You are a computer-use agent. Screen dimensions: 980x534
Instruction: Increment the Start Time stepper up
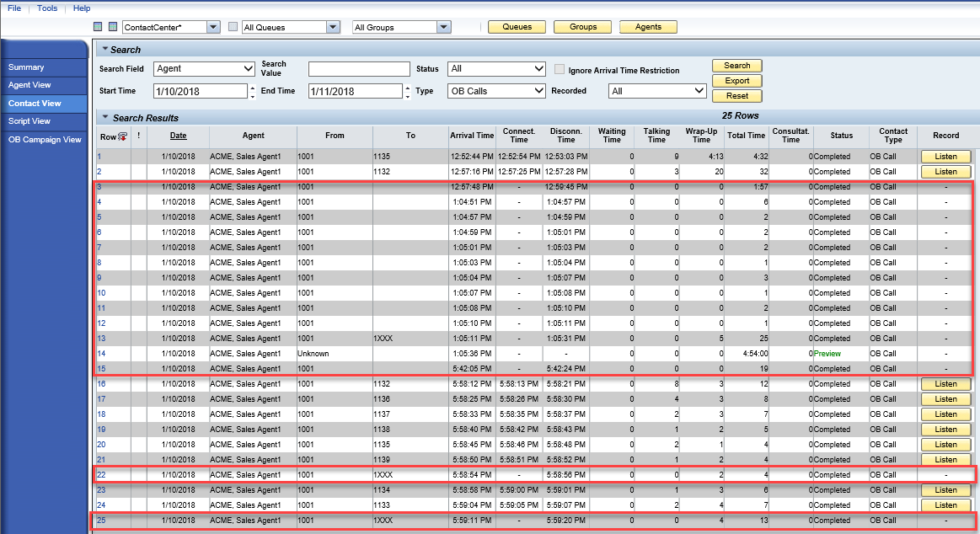tap(253, 88)
